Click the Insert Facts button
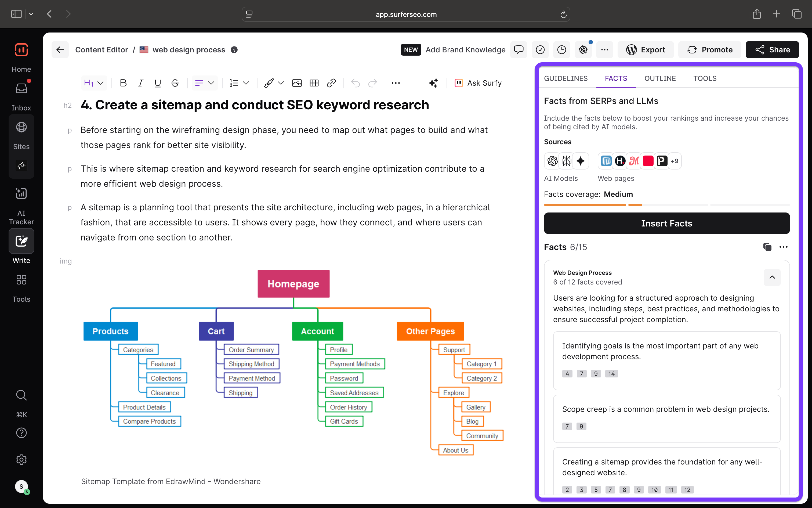Image resolution: width=812 pixels, height=508 pixels. [666, 224]
